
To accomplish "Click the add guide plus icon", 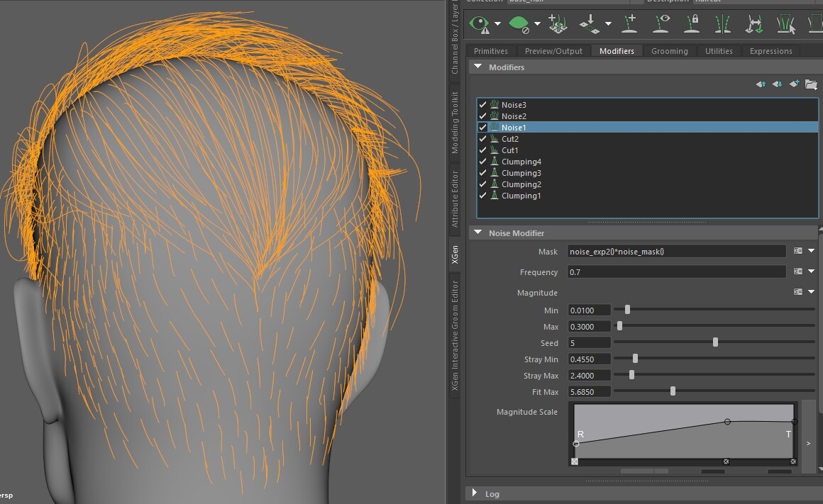I will pos(629,24).
